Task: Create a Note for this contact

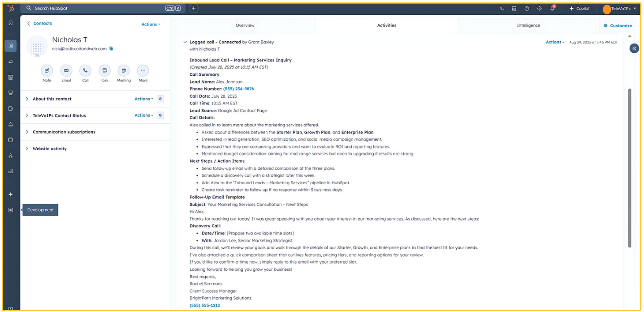Action: pos(47,70)
